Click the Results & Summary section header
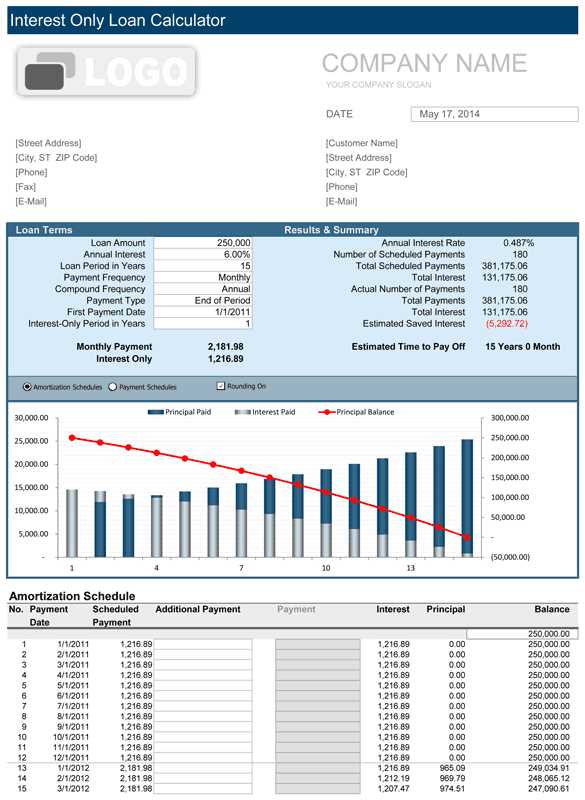 click(x=331, y=230)
